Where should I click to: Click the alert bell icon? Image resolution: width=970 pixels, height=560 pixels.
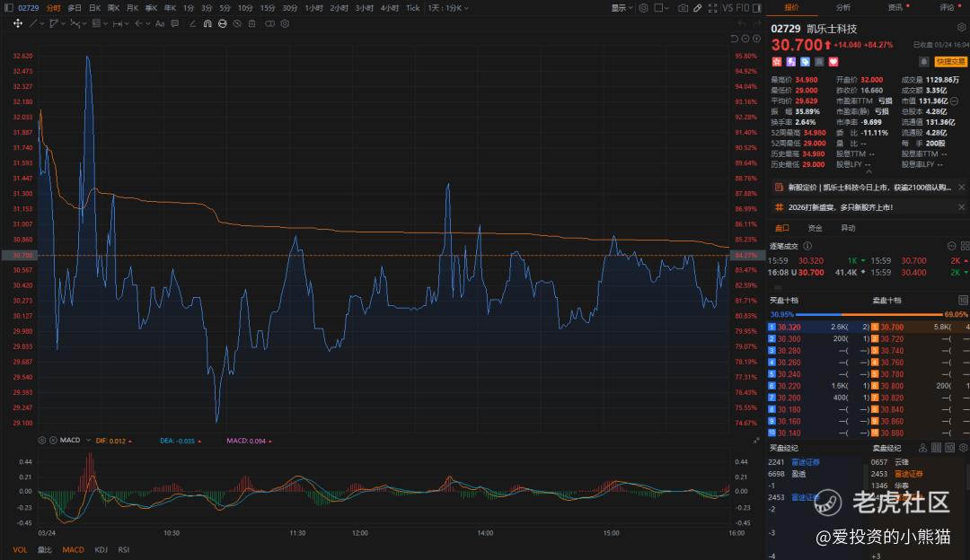pos(923,61)
